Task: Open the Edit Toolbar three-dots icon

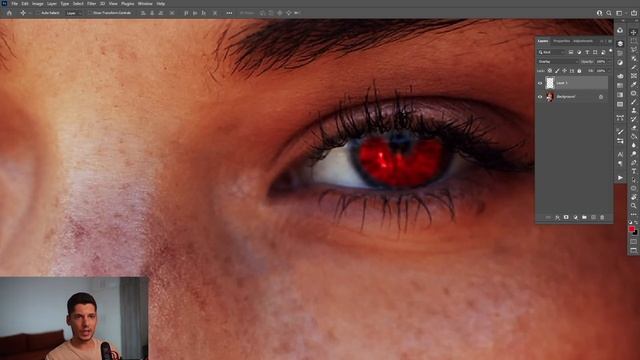Action: coord(633,215)
